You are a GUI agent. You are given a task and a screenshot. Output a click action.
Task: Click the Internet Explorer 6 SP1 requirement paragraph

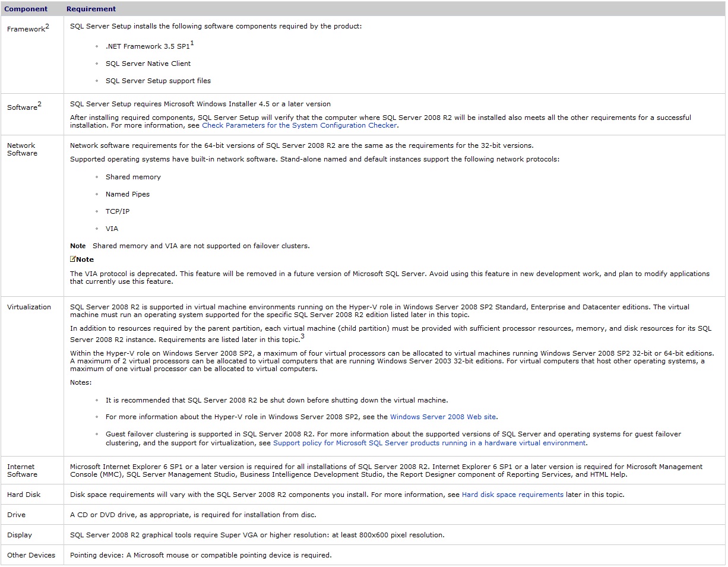386,471
